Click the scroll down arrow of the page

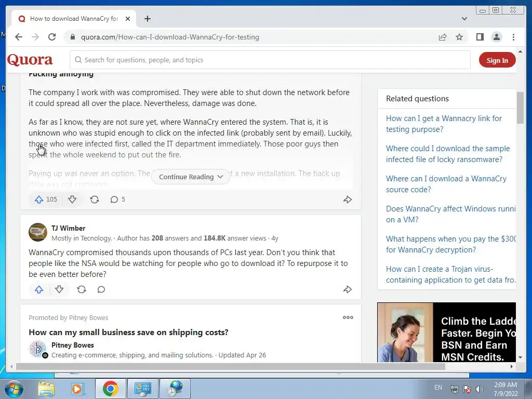coord(520,357)
